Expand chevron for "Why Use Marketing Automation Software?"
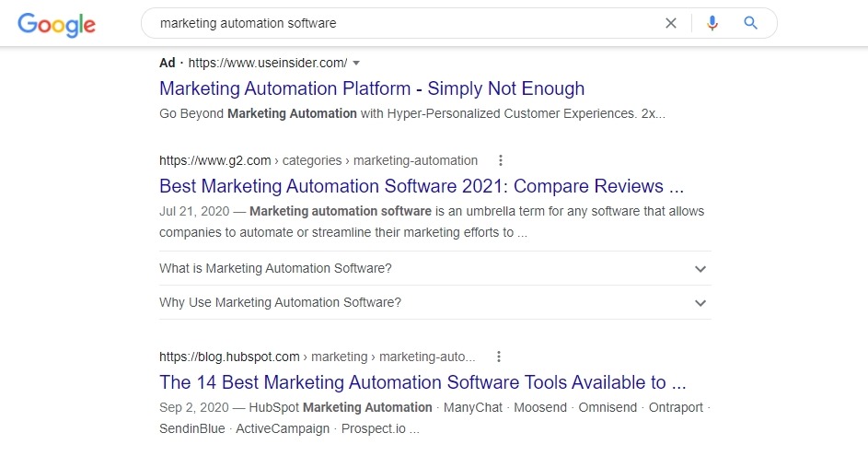 700,303
